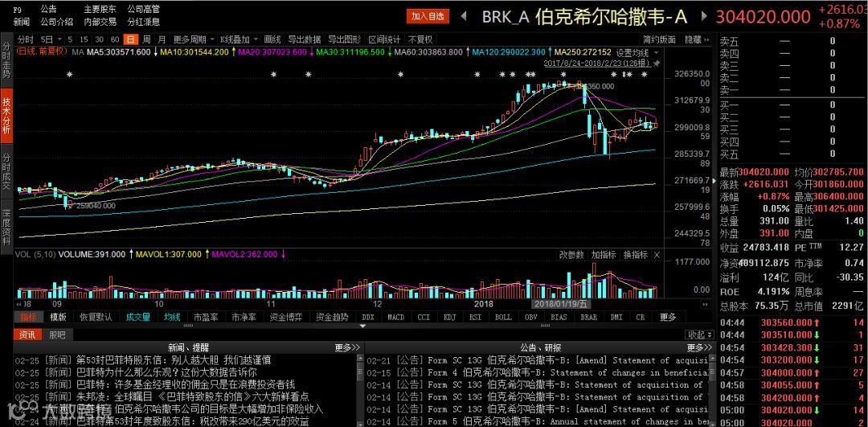Click 导出图形 to export chart image

pyautogui.click(x=344, y=40)
